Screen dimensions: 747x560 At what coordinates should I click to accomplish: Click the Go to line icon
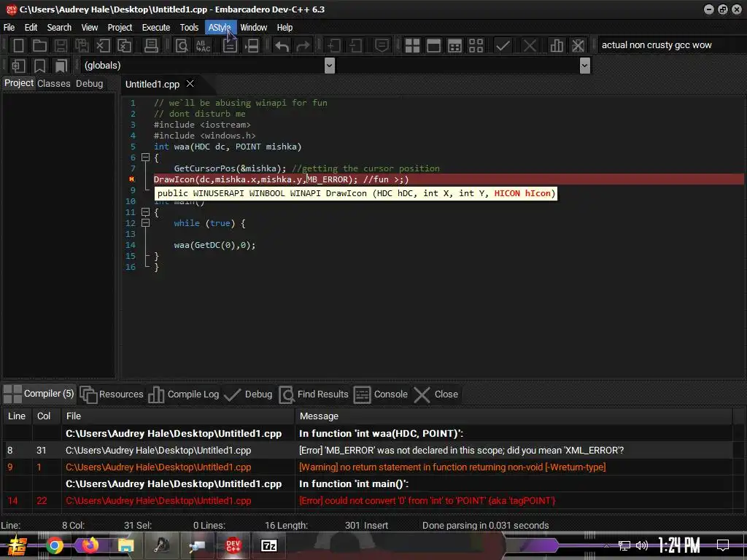pyautogui.click(x=230, y=46)
